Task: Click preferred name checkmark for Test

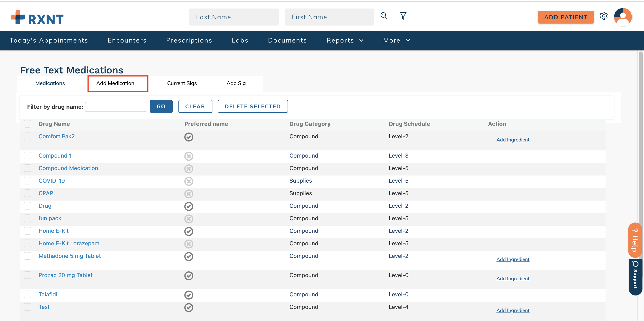Action: click(189, 307)
